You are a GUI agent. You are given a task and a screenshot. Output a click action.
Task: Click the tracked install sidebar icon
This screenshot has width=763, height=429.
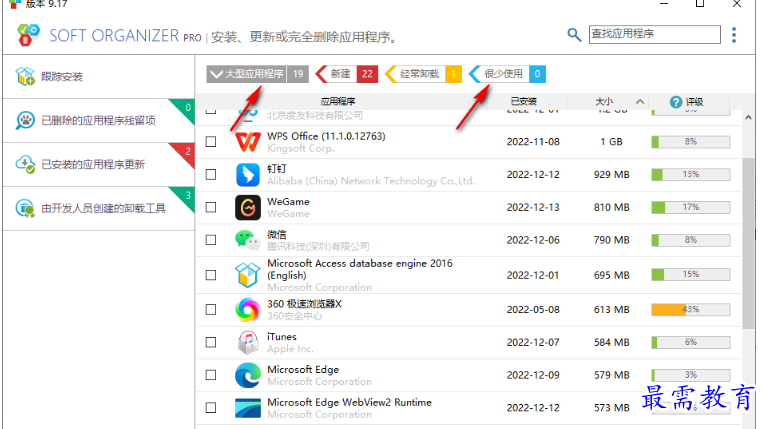coord(25,76)
